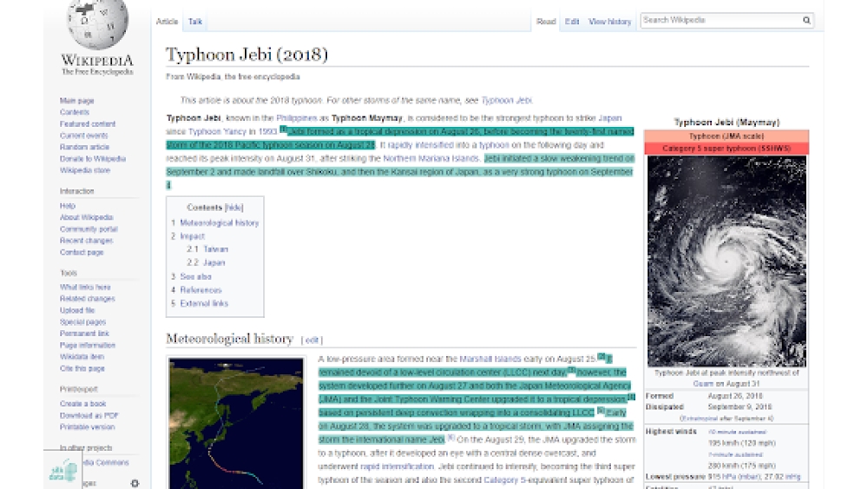868x489 pixels.
Task: Enlarge the storm track map thumbnail
Action: click(236, 424)
